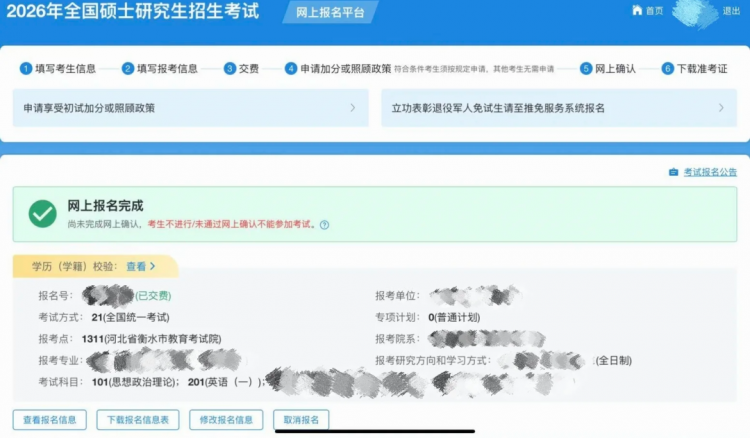Screen dimensions: 750x438
Task: Expand the 立功表彰退役军人免试生 panel arrow
Action: click(720, 108)
